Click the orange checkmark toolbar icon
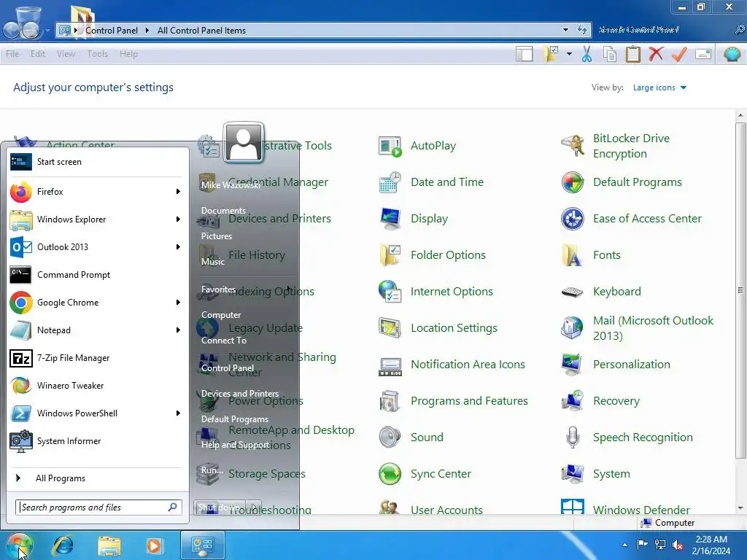747x560 pixels. [x=679, y=54]
